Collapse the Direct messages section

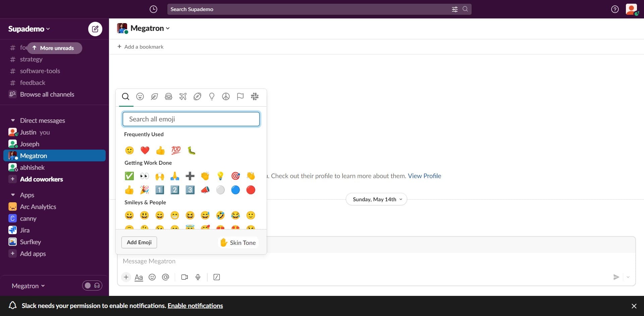[x=13, y=120]
